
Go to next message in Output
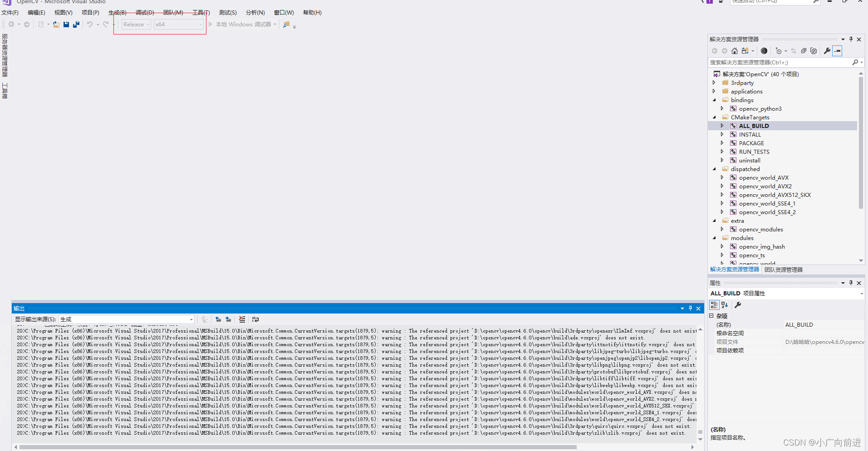(228, 319)
